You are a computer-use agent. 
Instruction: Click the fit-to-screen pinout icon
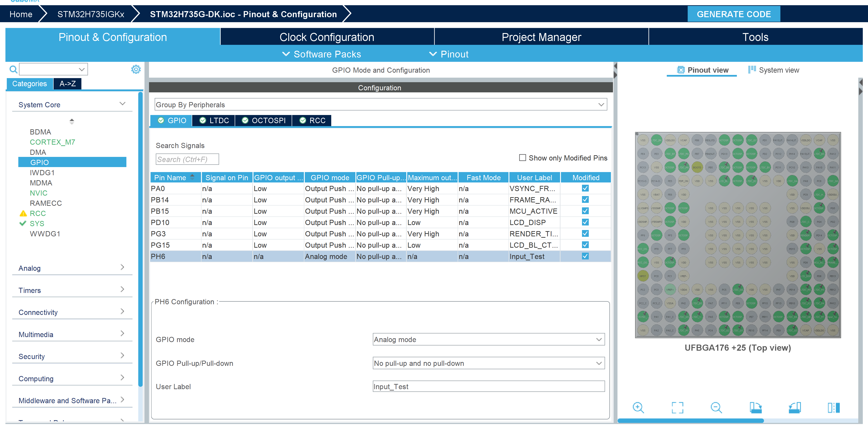pyautogui.click(x=677, y=407)
